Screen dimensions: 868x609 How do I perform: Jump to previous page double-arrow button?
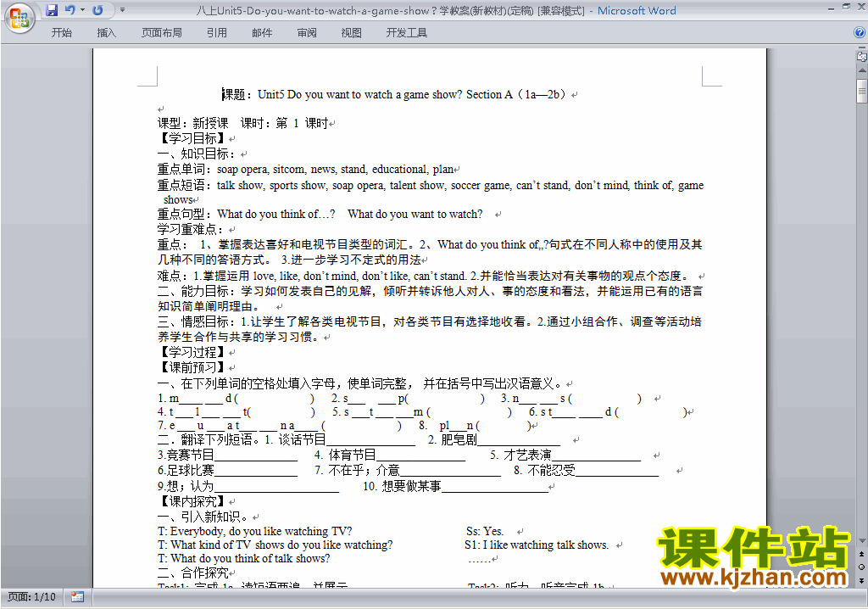[861, 554]
